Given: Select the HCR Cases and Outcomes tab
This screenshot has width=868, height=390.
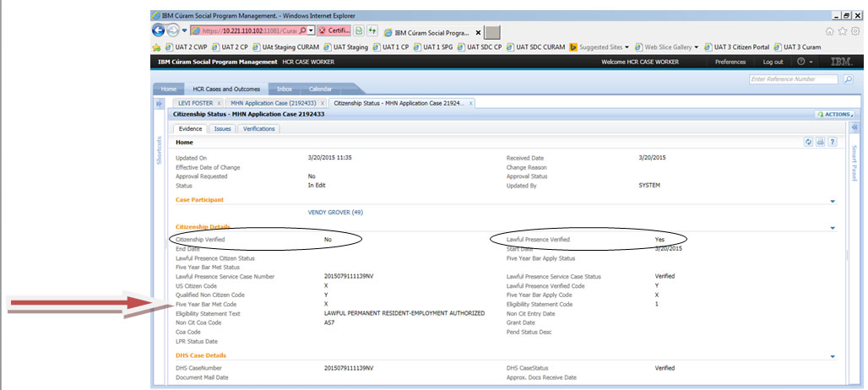Looking at the screenshot, I should coord(225,89).
